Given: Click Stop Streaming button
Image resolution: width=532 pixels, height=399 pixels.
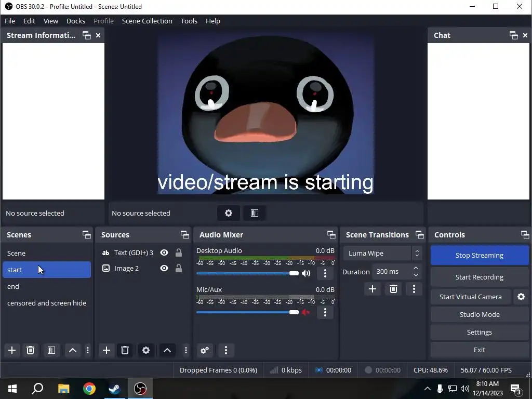Looking at the screenshot, I should (x=480, y=256).
